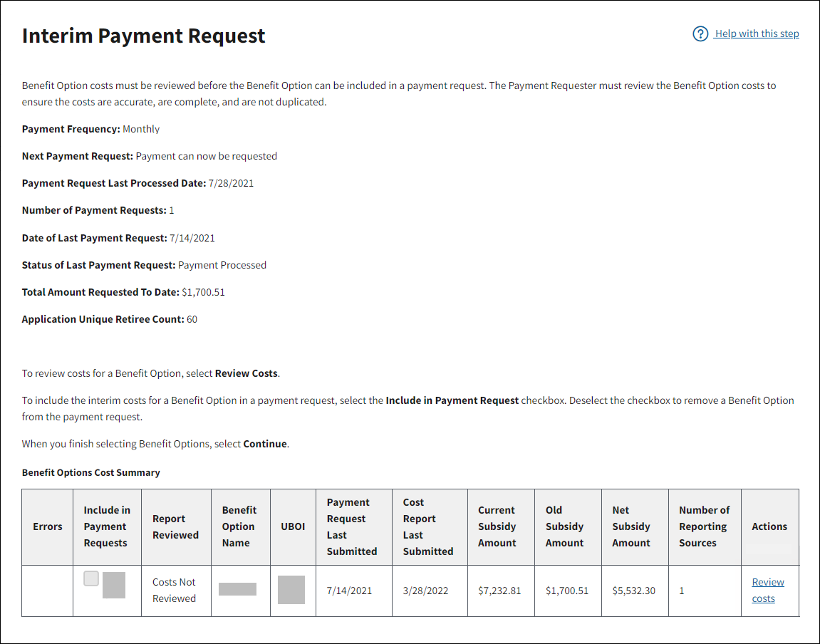Screen dimensions: 820x644
Task: Open the Review costs link
Action: pyautogui.click(x=767, y=590)
